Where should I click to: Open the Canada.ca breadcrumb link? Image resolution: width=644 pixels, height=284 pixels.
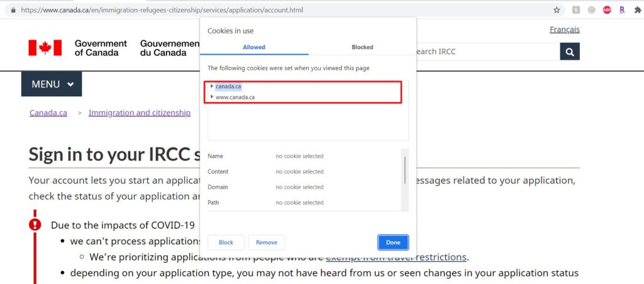pyautogui.click(x=48, y=113)
